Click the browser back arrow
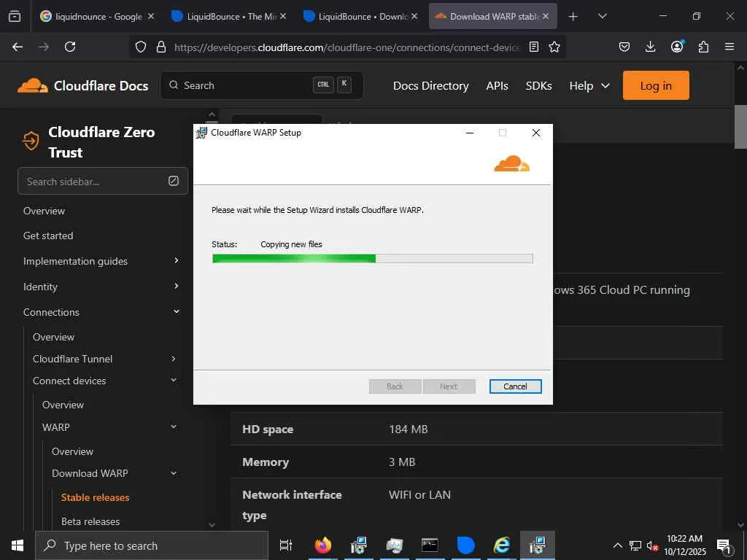The width and height of the screenshot is (747, 560). coord(18,47)
